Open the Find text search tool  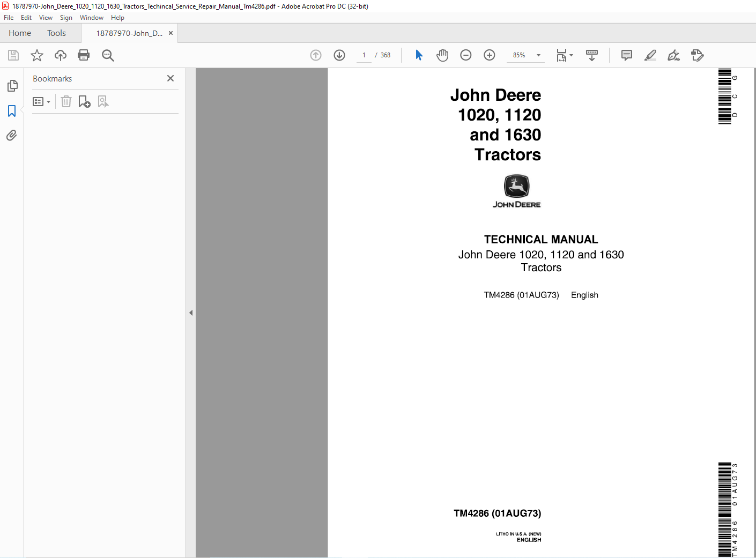pyautogui.click(x=108, y=55)
